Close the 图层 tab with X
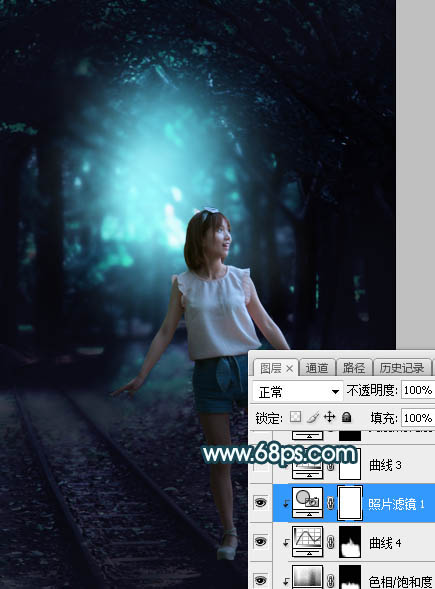The height and width of the screenshot is (589, 435). tap(289, 369)
